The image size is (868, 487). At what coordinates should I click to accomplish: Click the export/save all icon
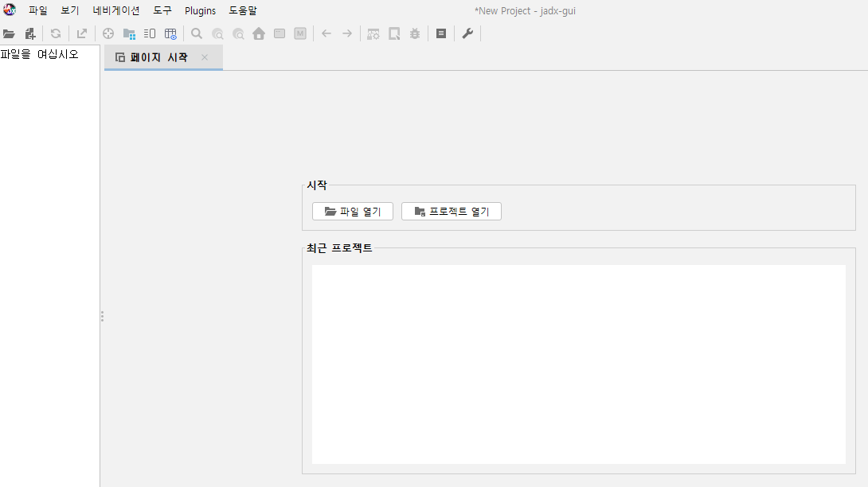(x=82, y=33)
